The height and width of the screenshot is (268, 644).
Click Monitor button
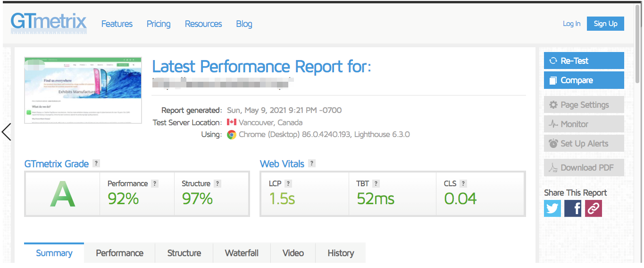(584, 124)
